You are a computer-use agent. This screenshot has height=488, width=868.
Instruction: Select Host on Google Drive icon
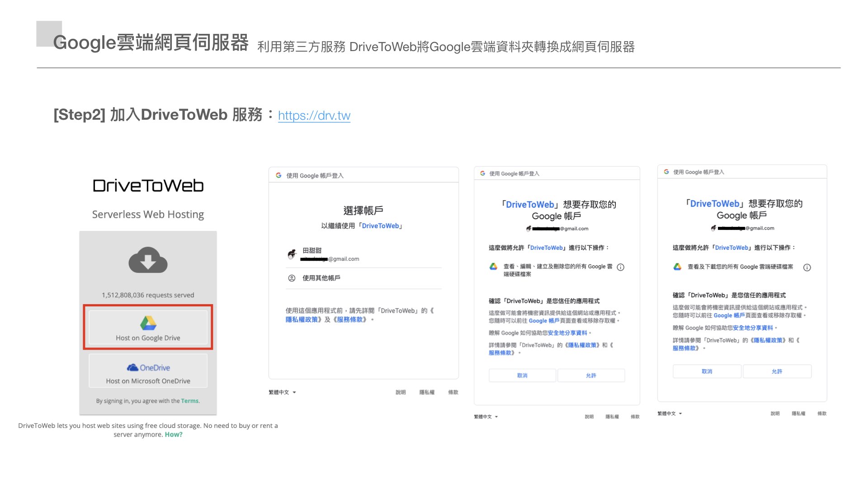tap(148, 321)
